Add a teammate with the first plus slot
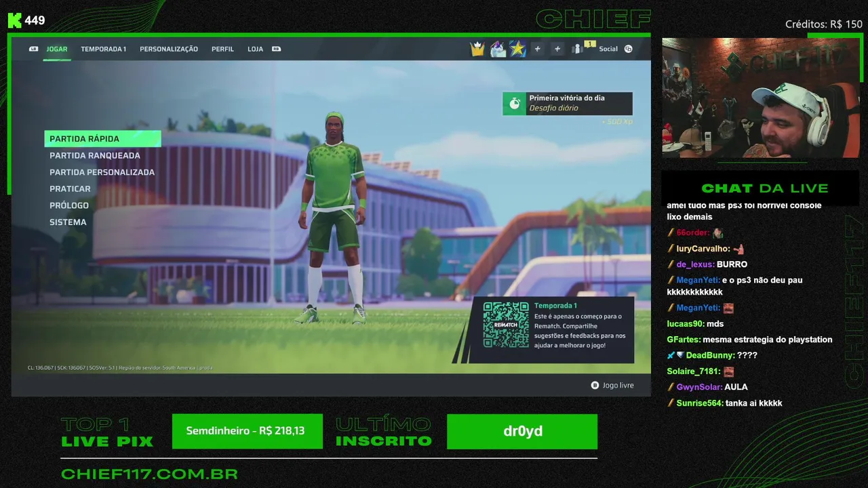The width and height of the screenshot is (868, 488). point(537,49)
